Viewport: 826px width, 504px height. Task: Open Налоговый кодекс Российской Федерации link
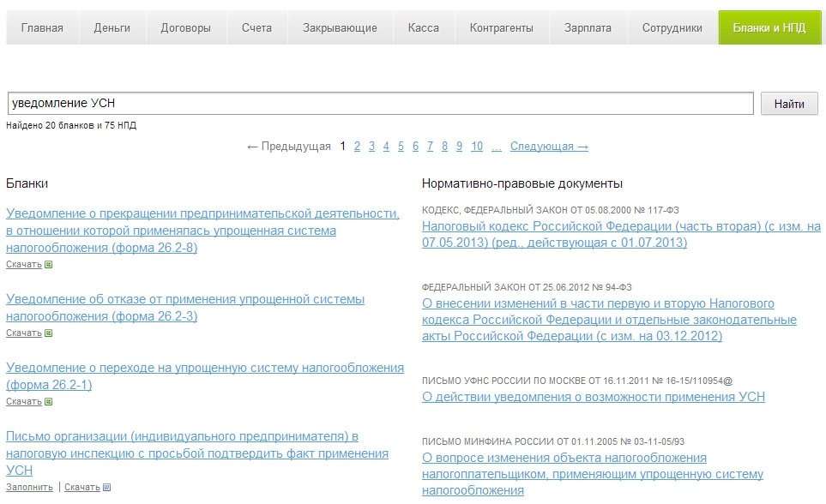point(621,234)
